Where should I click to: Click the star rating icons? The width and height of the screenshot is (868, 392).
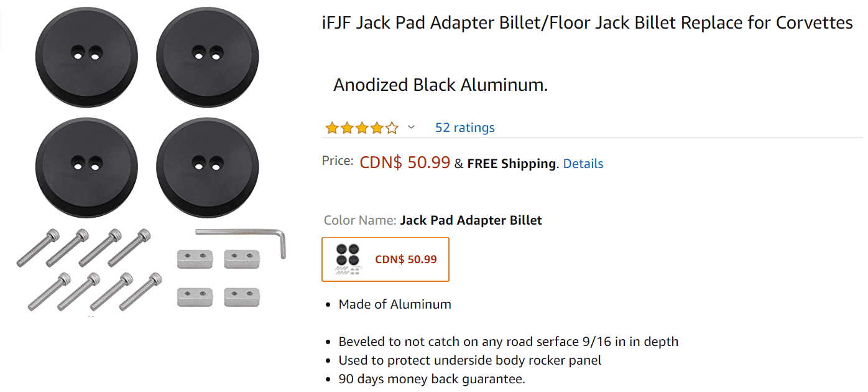point(361,128)
